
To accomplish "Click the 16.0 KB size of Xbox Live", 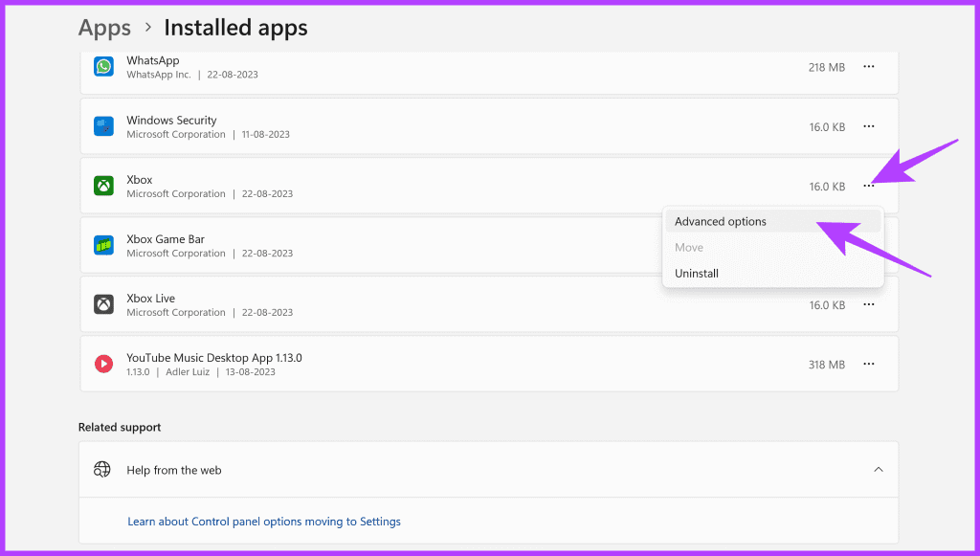I will 827,305.
